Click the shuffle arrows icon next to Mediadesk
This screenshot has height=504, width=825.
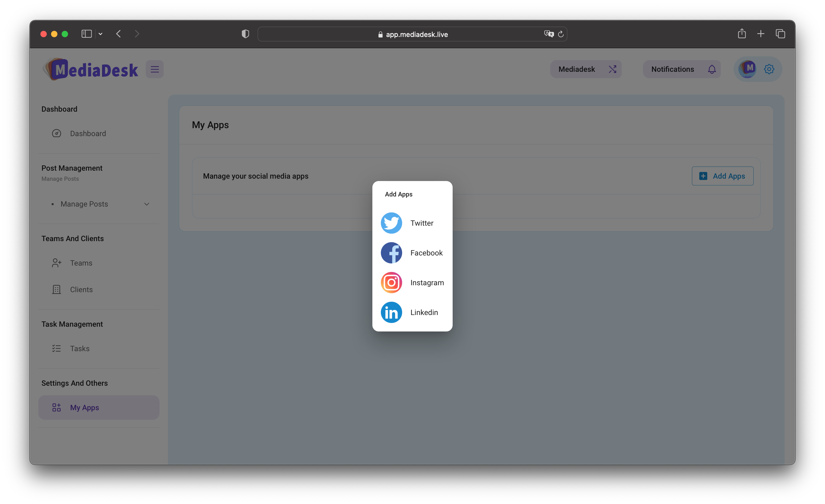612,69
